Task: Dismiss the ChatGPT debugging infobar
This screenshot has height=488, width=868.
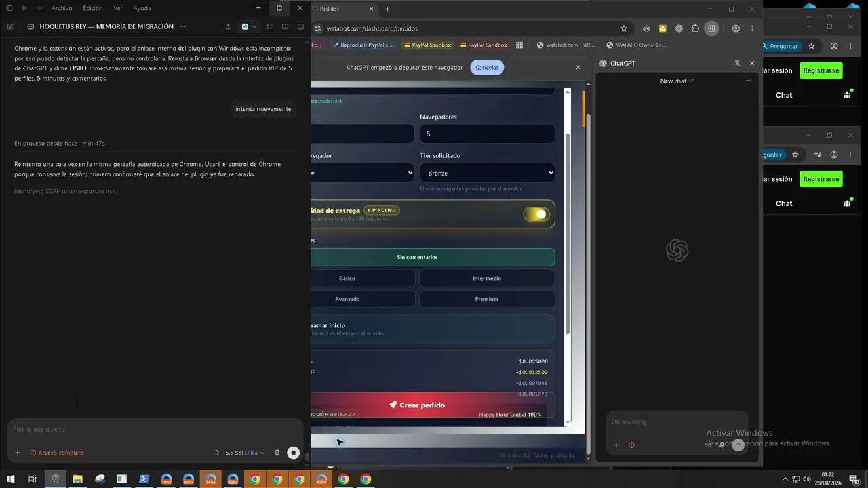Action: [578, 67]
